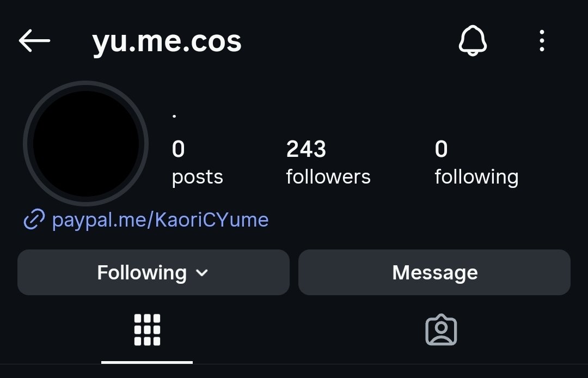View the 0 following list
This screenshot has height=378, width=588.
(x=476, y=162)
